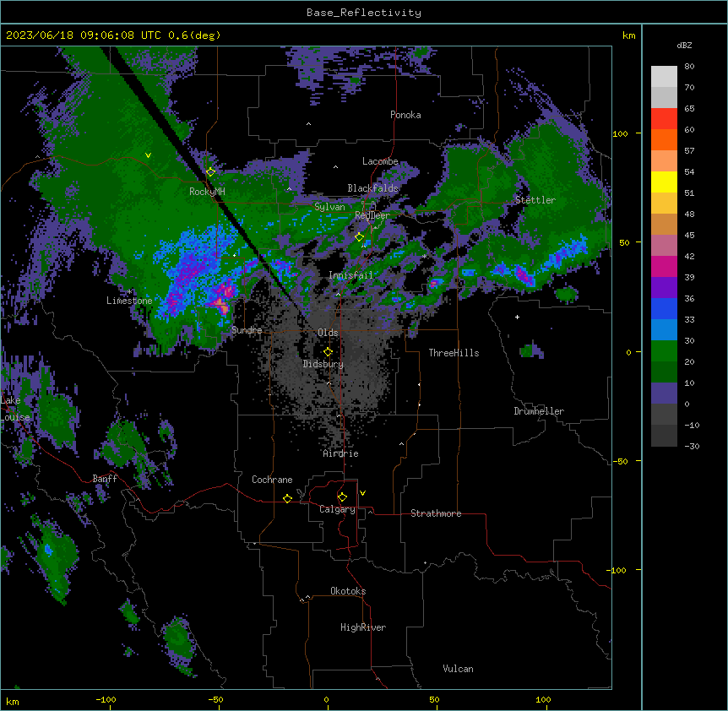
Task: Select the RockyMH label
Action: [x=207, y=192]
